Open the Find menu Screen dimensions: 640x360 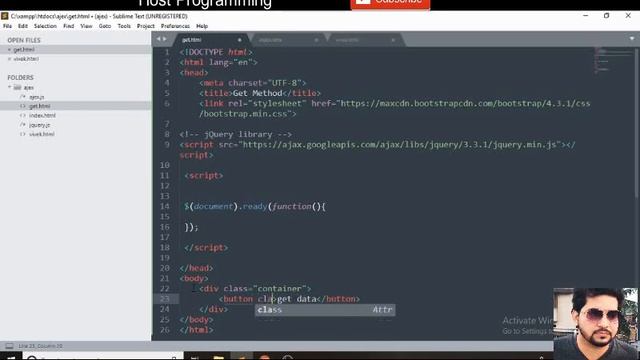69,26
